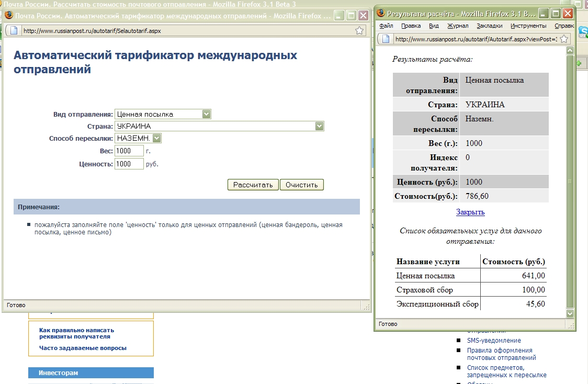Expand the Вид отправления dropdown

point(206,114)
